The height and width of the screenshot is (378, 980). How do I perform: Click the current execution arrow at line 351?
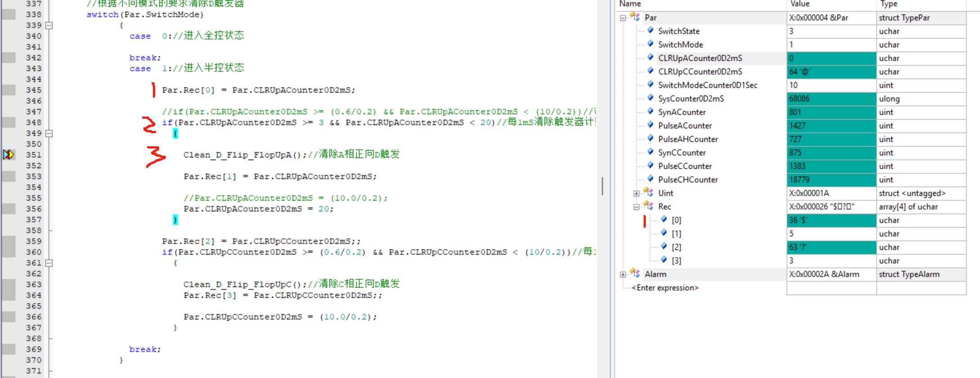click(x=9, y=155)
